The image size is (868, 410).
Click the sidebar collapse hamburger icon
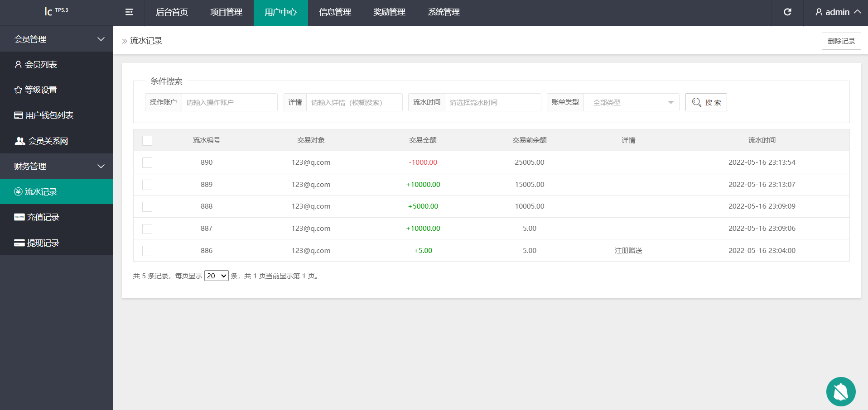point(129,12)
